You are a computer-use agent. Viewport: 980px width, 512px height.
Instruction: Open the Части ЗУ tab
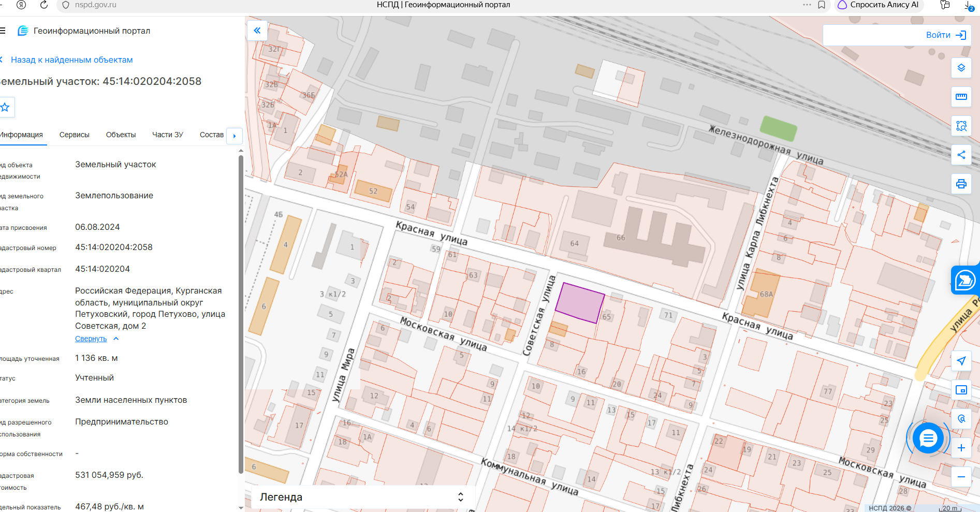click(x=168, y=135)
